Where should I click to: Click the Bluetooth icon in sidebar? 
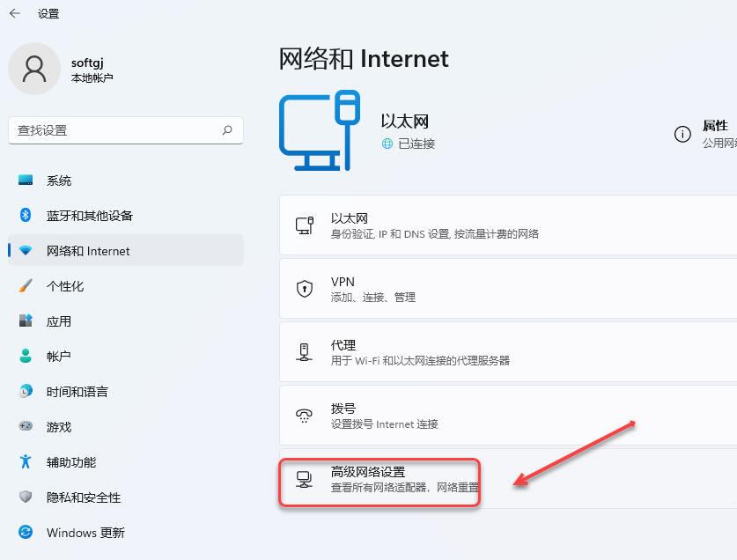(26, 216)
